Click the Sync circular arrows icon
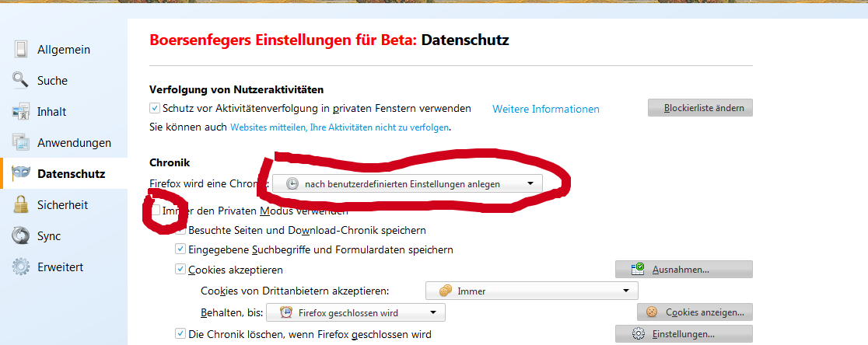 (20, 235)
